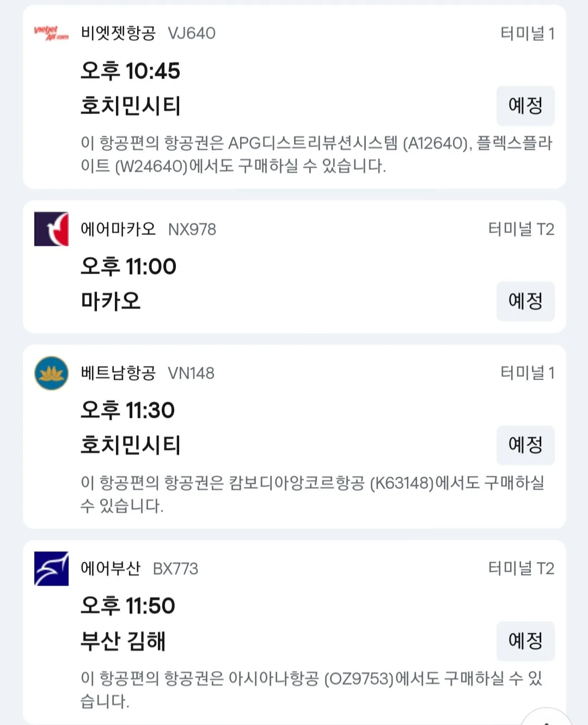This screenshot has height=725, width=588.
Task: Open flight number NX978
Action: click(x=192, y=229)
